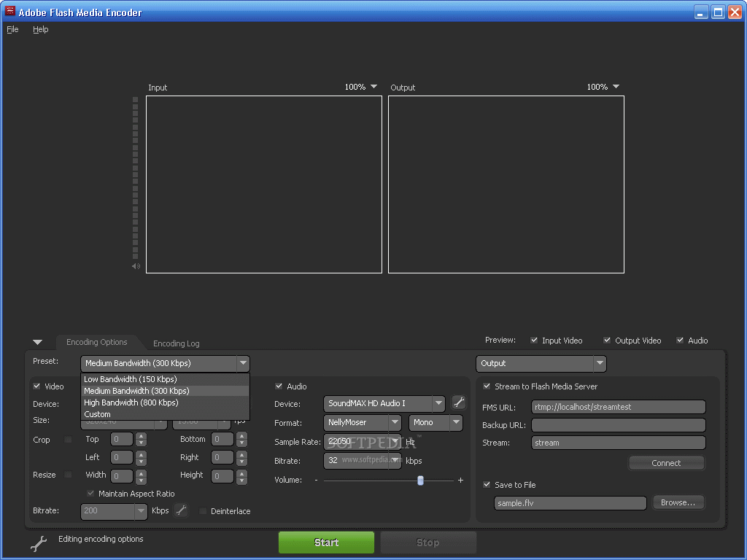The width and height of the screenshot is (747, 560).
Task: Click the audio Volume slider handle
Action: click(420, 481)
